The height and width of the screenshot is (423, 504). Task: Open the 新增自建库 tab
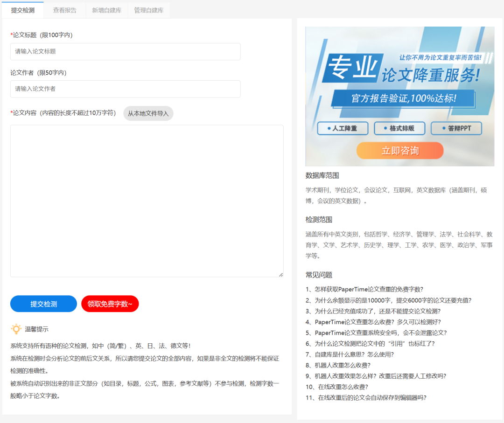[106, 10]
